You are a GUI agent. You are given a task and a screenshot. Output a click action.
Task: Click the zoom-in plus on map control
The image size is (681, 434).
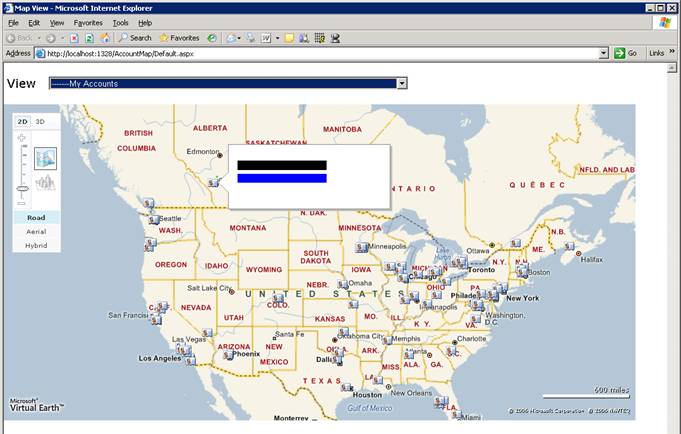(21, 138)
